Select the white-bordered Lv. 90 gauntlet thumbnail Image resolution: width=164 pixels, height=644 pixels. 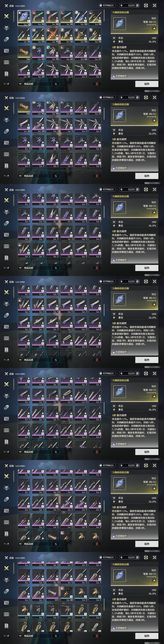[x=24, y=18]
